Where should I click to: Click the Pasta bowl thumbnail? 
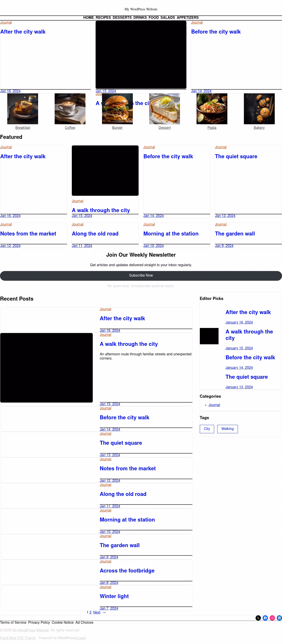point(212,109)
